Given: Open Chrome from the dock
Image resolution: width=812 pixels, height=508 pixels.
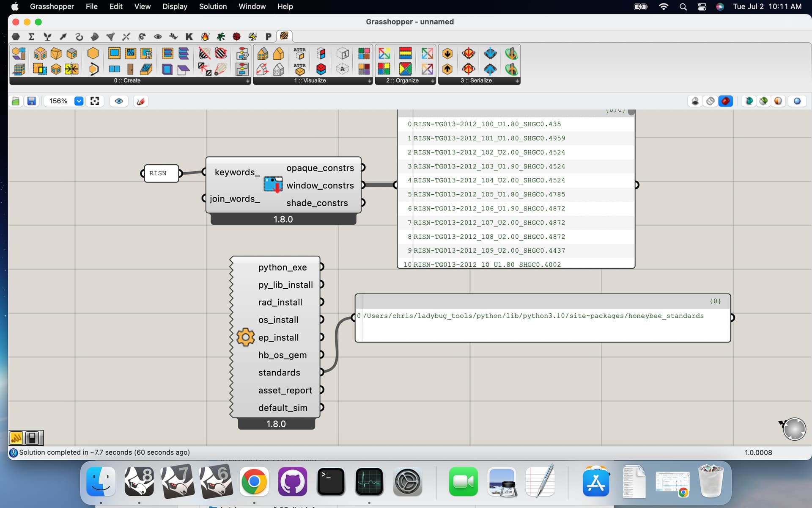Looking at the screenshot, I should [254, 482].
